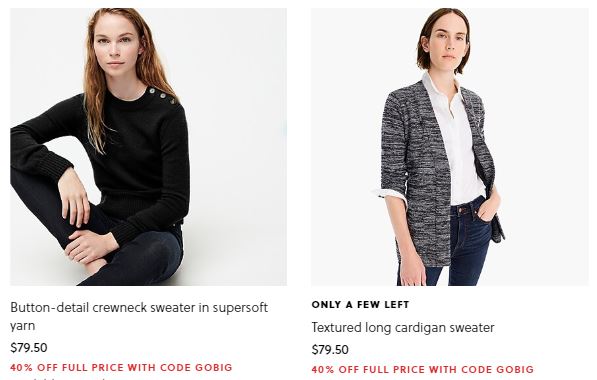
Task: Open the textured long cardigan product photo
Action: 450,147
